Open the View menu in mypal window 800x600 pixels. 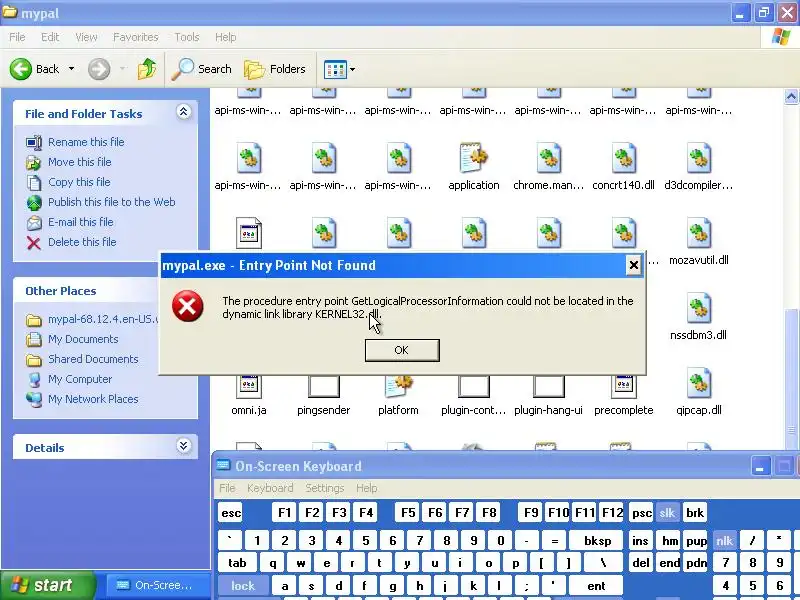(86, 37)
